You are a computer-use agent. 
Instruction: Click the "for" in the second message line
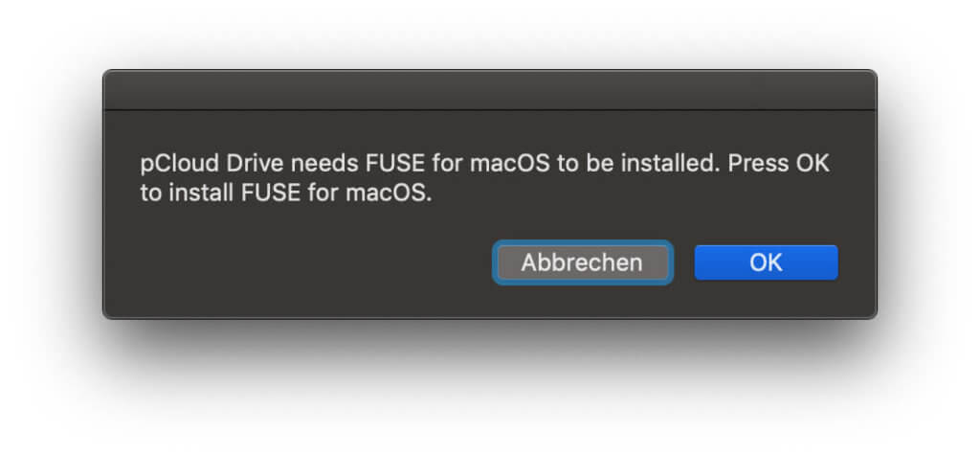point(323,193)
